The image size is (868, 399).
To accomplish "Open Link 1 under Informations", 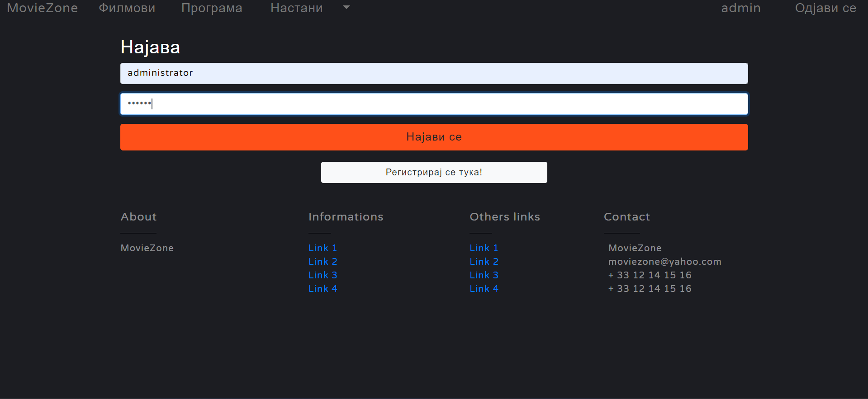I will (x=323, y=248).
